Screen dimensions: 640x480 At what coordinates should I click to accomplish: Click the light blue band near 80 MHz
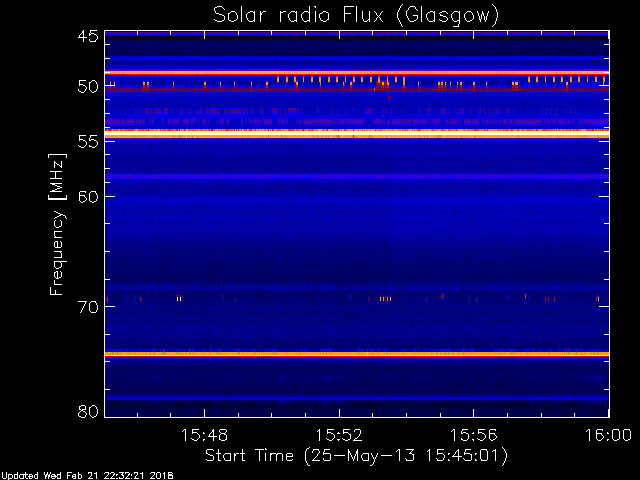click(x=357, y=398)
